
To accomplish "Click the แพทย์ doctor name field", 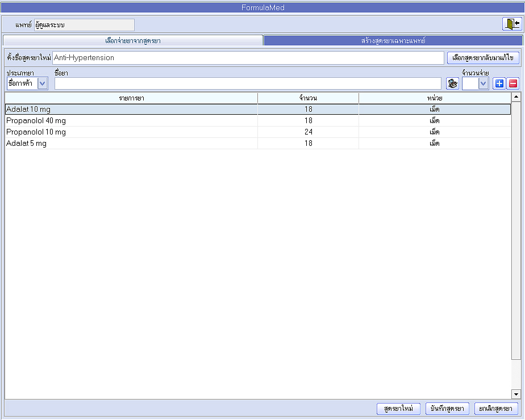I will 84,25.
